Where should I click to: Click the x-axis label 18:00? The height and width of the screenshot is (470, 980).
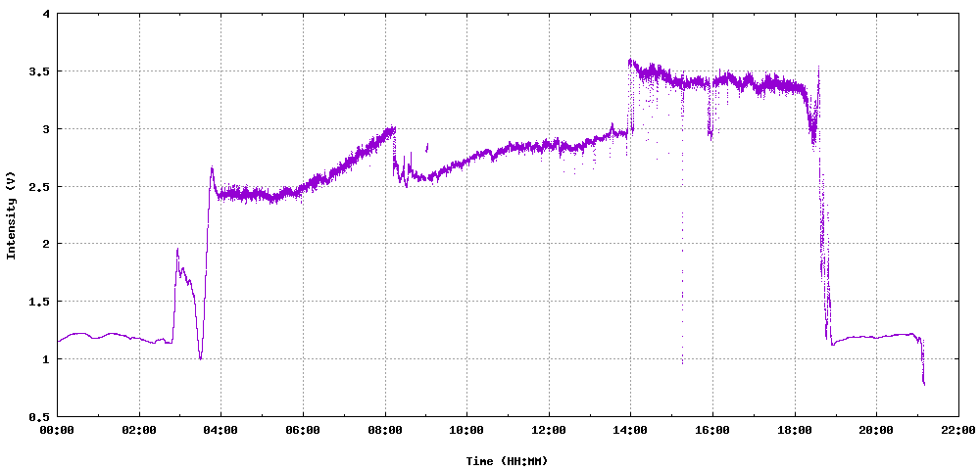point(795,430)
